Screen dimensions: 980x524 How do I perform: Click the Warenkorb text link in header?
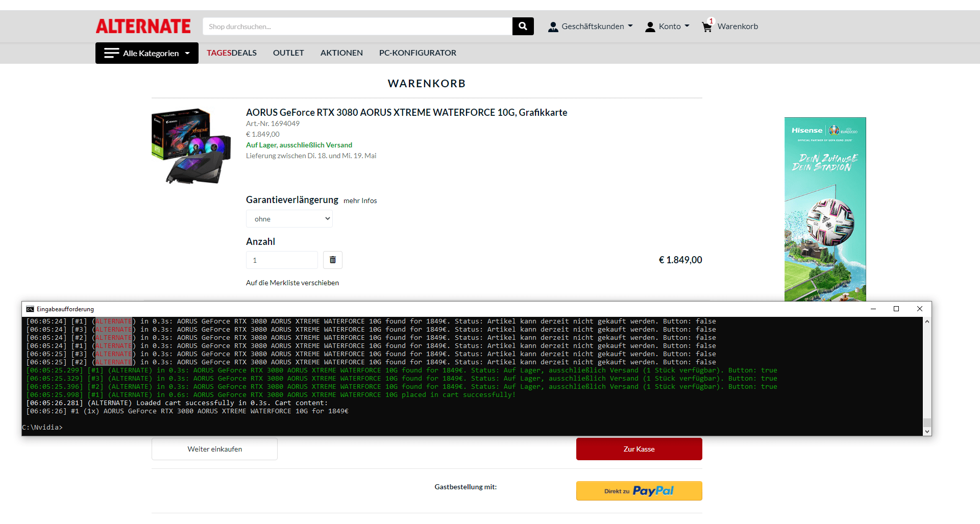[738, 27]
